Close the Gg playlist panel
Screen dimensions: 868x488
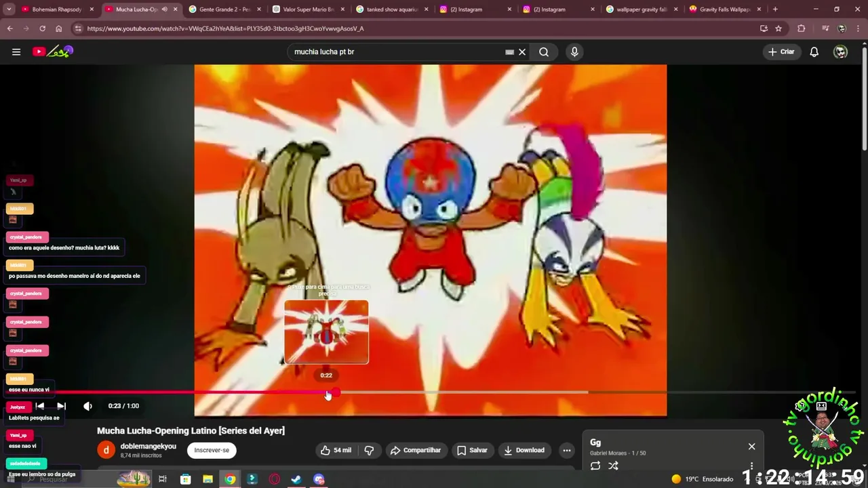tap(751, 446)
